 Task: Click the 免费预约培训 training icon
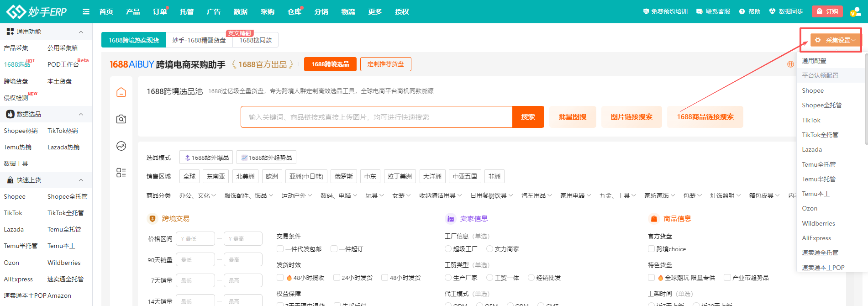pyautogui.click(x=646, y=11)
